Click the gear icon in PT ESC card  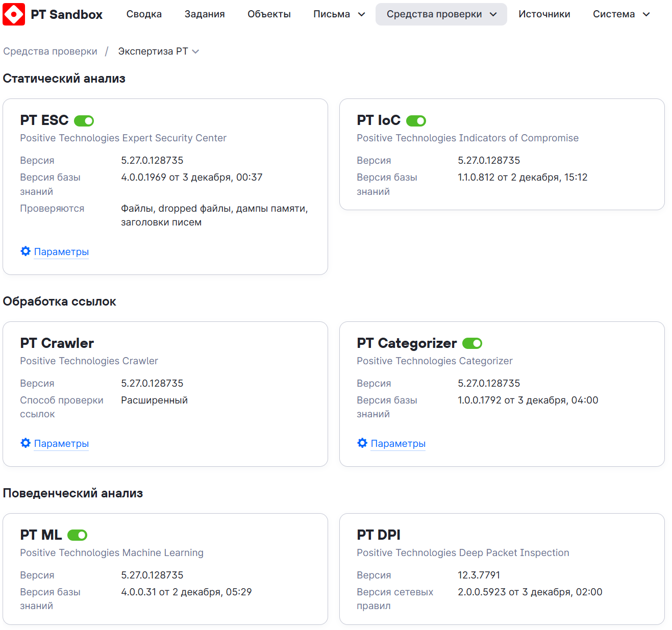(26, 251)
